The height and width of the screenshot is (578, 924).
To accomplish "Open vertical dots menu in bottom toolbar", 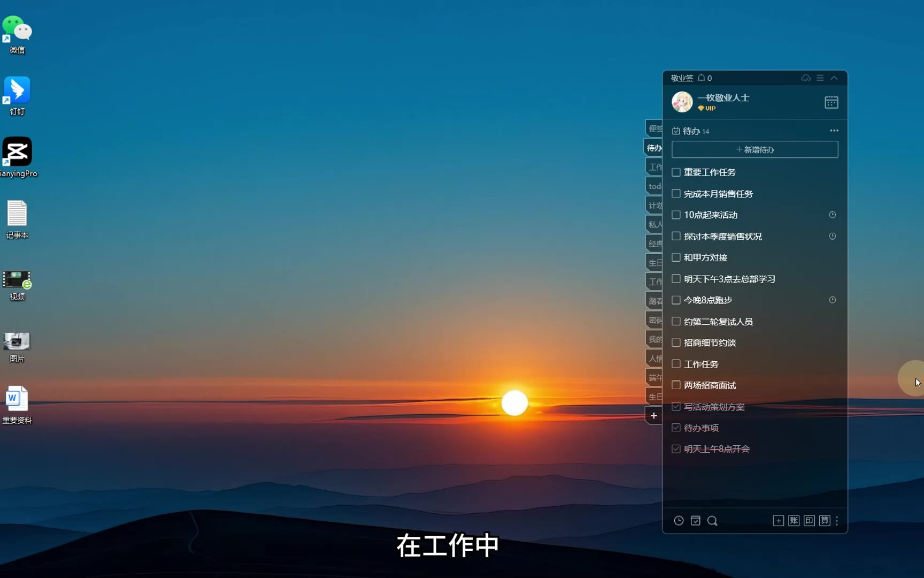I will point(837,521).
